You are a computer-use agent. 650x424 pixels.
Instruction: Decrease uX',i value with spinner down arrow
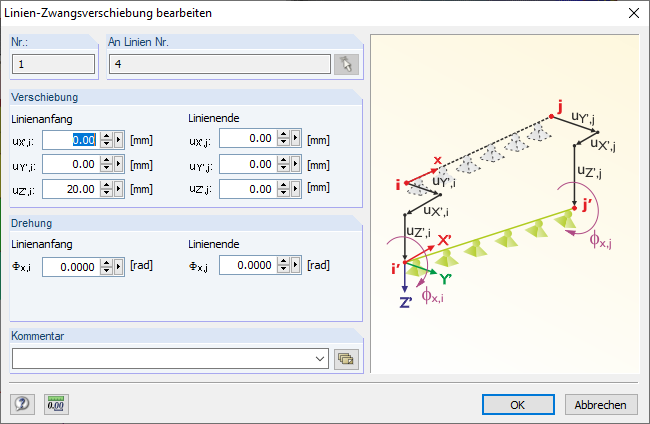point(107,144)
